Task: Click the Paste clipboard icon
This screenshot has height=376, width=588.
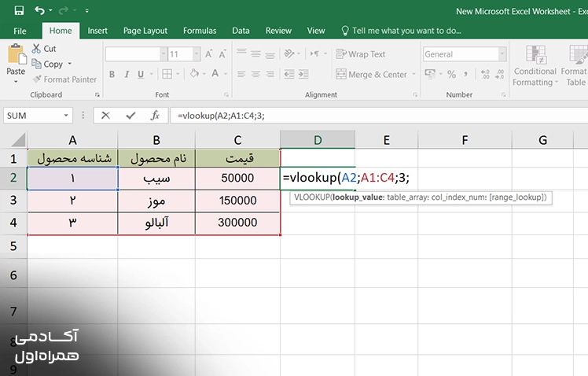Action: [x=17, y=54]
